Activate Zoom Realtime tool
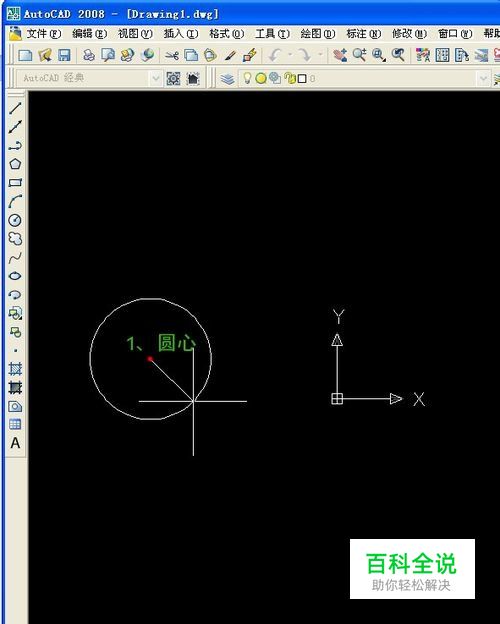 [359, 55]
